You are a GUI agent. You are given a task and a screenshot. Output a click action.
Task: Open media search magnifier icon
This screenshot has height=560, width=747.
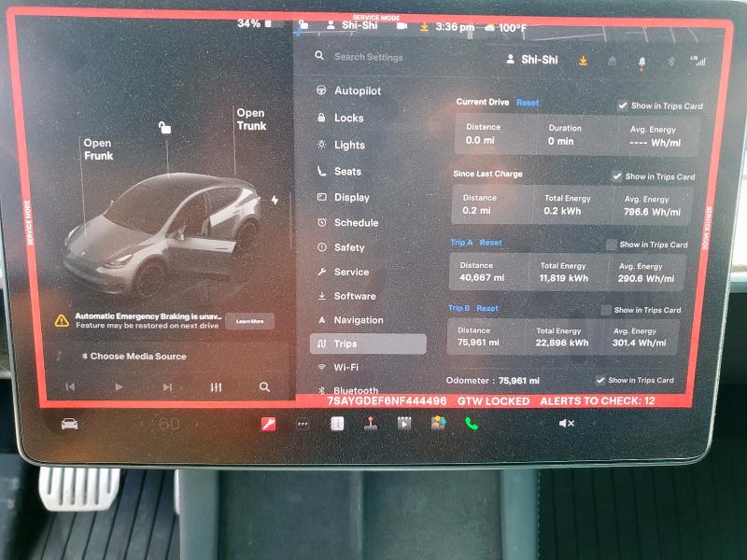tap(264, 386)
